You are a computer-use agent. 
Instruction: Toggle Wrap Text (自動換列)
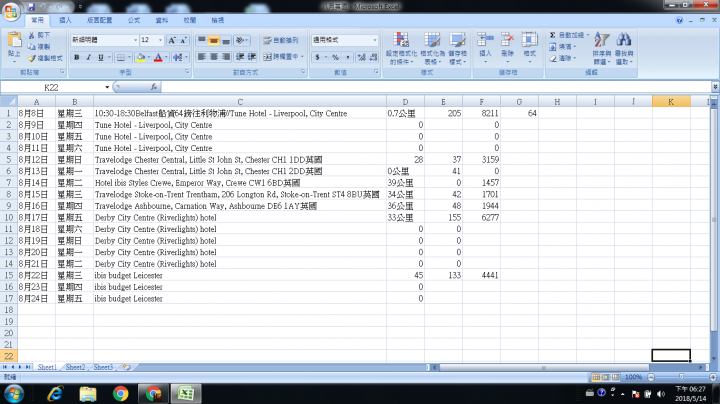pos(281,40)
